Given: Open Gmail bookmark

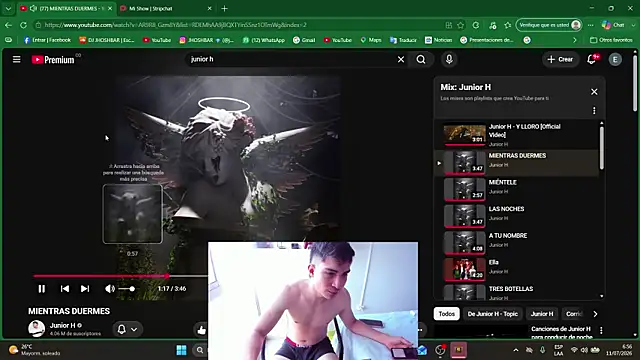Looking at the screenshot, I should 304,40.
